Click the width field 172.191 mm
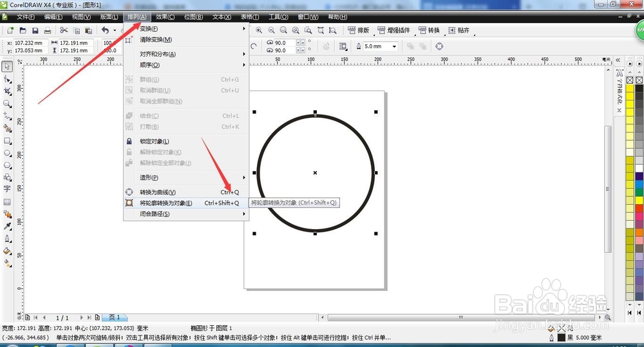 75,42
